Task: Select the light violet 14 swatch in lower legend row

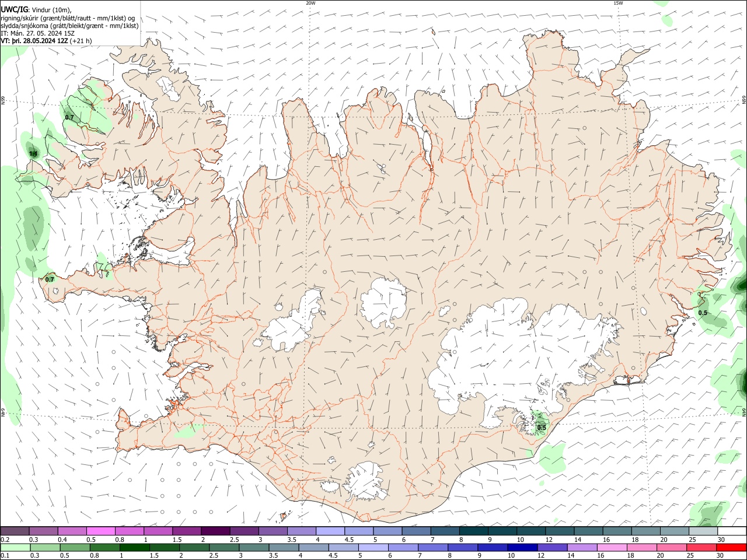Action: point(581,548)
